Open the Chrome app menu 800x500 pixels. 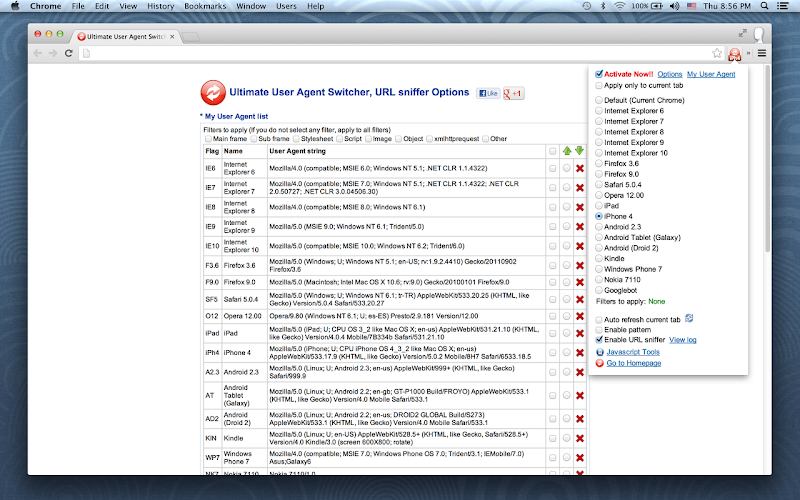tap(45, 6)
